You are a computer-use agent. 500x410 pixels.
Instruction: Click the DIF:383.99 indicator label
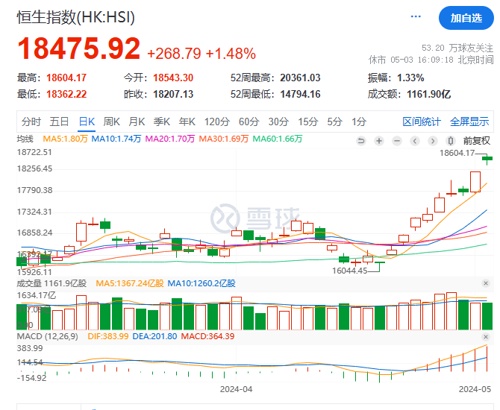pyautogui.click(x=108, y=336)
